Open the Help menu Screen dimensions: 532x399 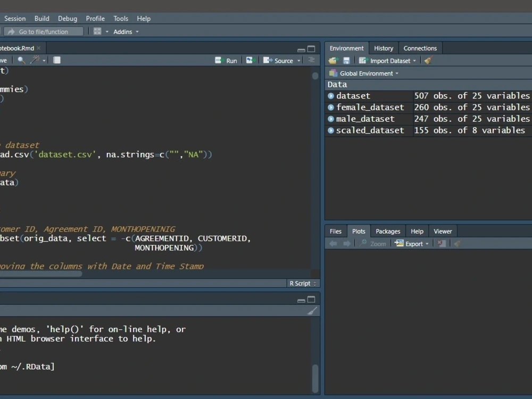pyautogui.click(x=144, y=19)
